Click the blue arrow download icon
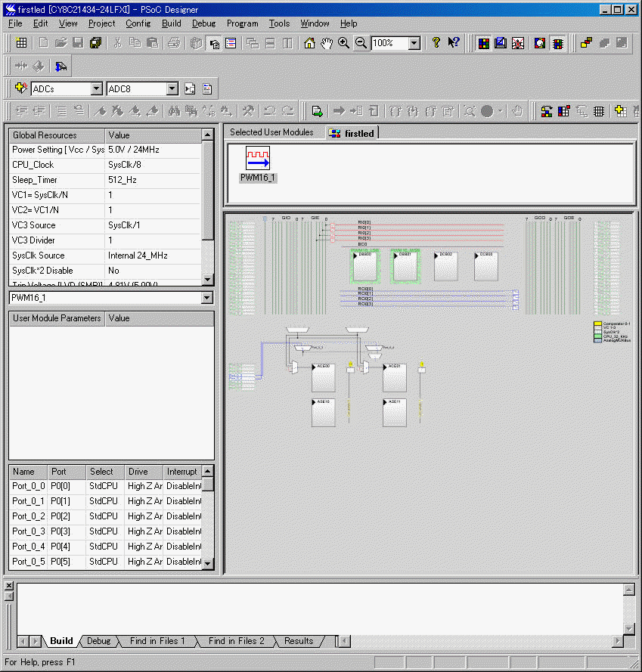The height and width of the screenshot is (672, 642). 61,66
